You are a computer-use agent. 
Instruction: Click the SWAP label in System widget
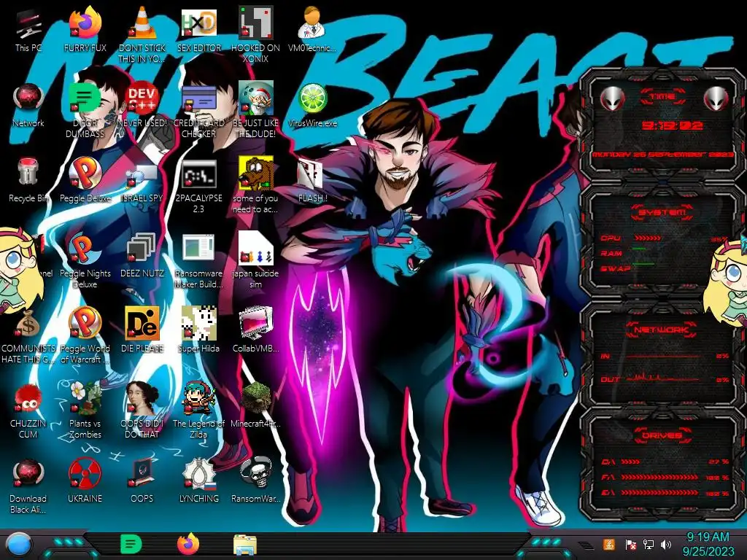pyautogui.click(x=615, y=268)
